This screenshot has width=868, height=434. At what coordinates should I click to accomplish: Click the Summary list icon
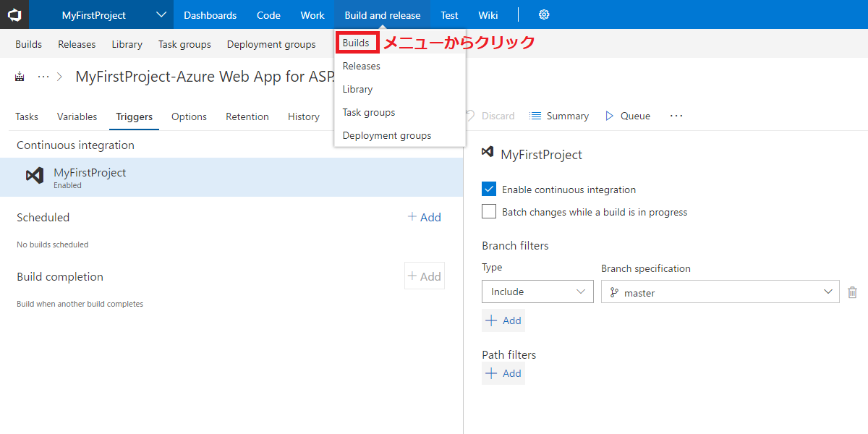point(535,116)
